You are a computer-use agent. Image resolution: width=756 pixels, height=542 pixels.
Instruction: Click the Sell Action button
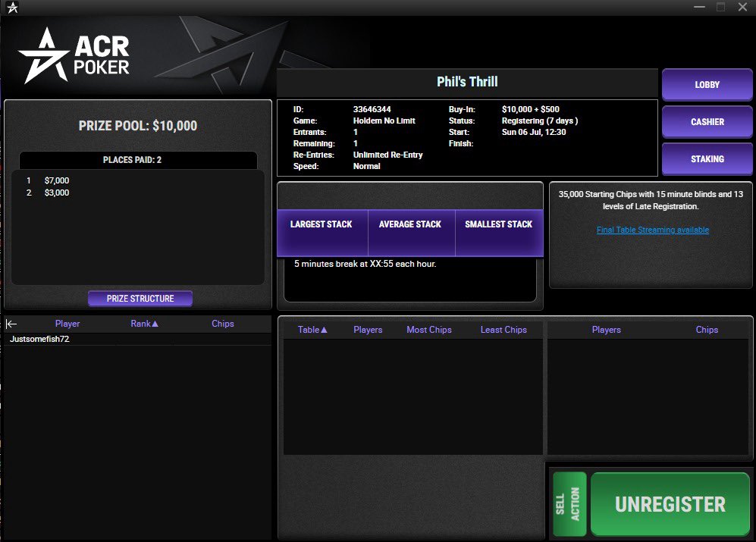pos(569,504)
